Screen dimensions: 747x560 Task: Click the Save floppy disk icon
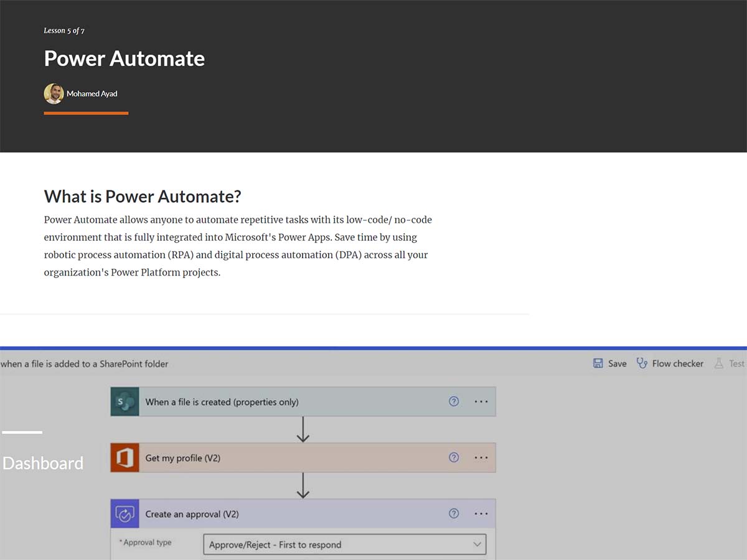point(598,363)
